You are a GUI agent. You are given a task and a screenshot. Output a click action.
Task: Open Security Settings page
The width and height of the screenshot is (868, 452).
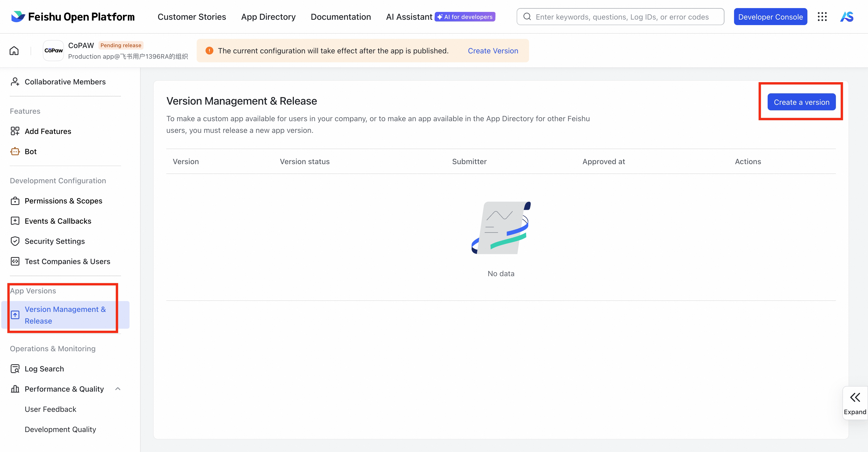tap(55, 241)
